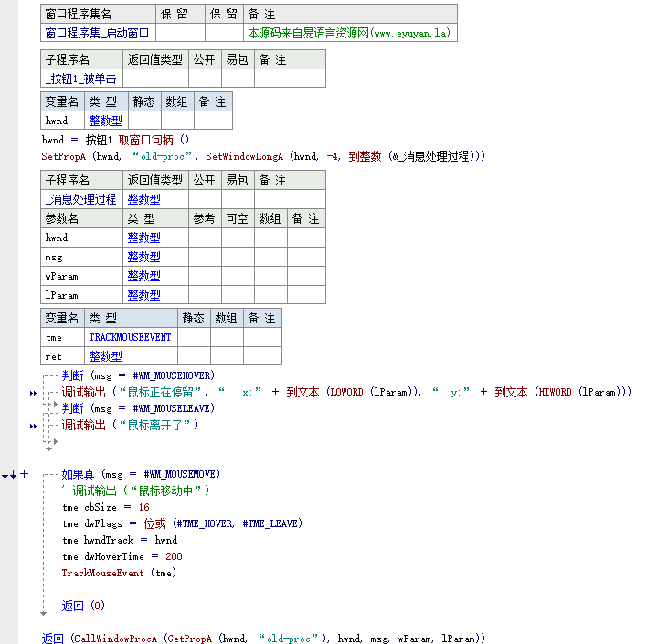Viewport: 647px width, 644px height.
Task: Click 整数型 type in ret variable row
Action: [106, 356]
